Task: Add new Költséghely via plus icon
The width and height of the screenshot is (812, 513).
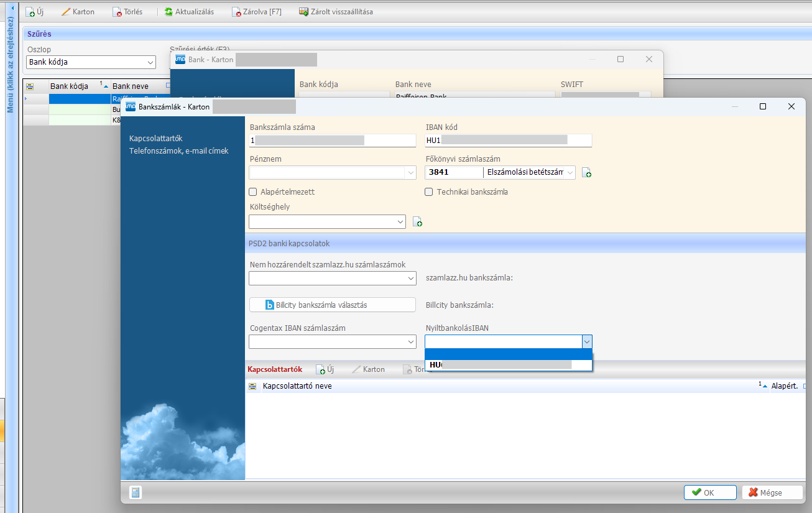Action: coord(417,222)
